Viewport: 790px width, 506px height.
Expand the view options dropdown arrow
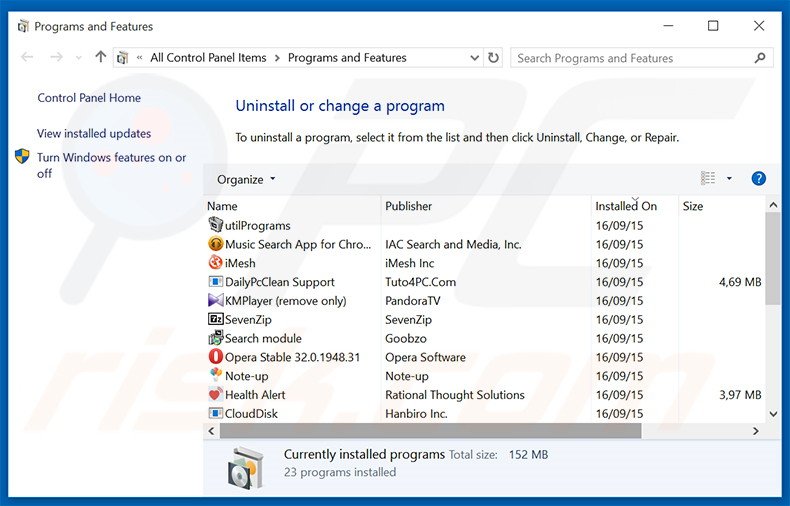click(729, 178)
